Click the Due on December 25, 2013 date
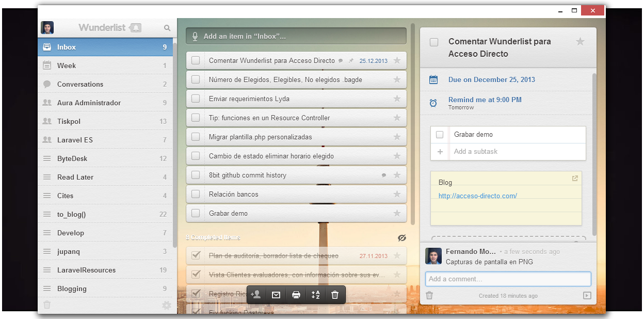Screen dimensions: 644x319 (492, 79)
